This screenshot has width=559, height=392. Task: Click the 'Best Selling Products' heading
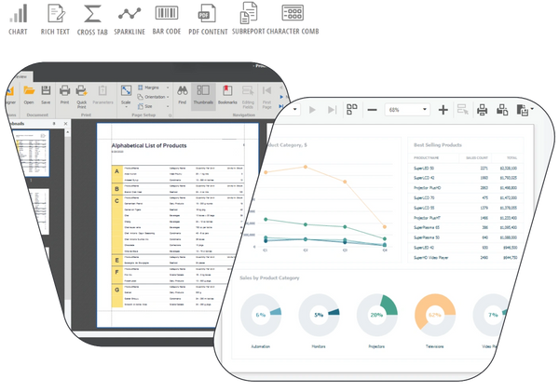point(438,145)
